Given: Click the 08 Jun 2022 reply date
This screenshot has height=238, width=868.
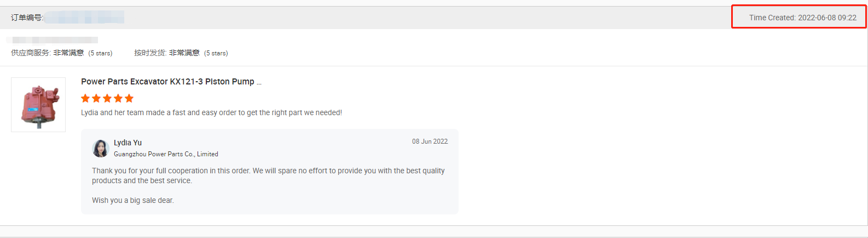Looking at the screenshot, I should click(430, 141).
